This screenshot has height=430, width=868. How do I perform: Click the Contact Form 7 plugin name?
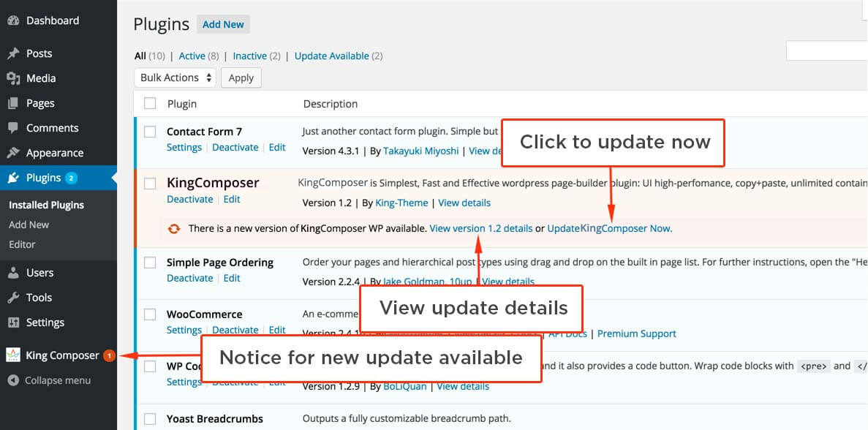coord(204,132)
